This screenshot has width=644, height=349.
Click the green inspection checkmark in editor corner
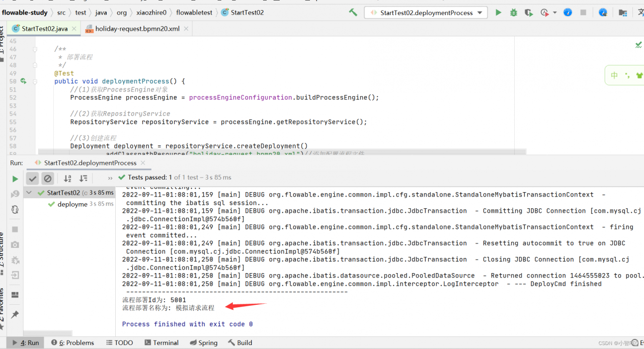(638, 45)
